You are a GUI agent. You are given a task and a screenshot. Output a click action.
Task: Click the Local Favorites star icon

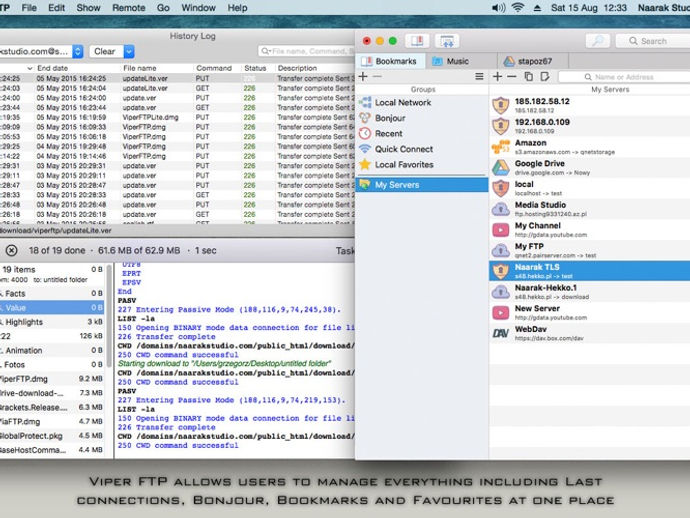click(x=365, y=165)
